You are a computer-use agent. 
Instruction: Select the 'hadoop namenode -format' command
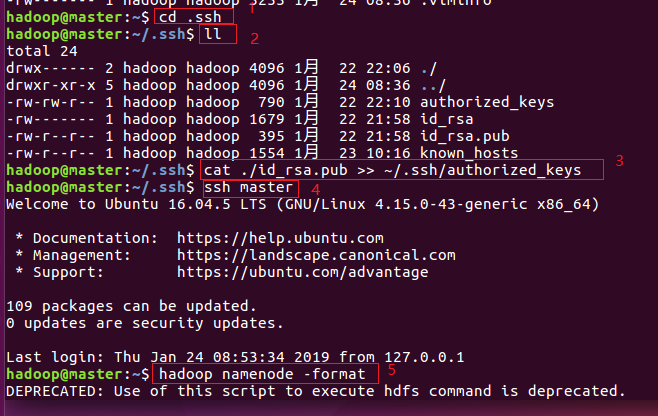pyautogui.click(x=266, y=374)
